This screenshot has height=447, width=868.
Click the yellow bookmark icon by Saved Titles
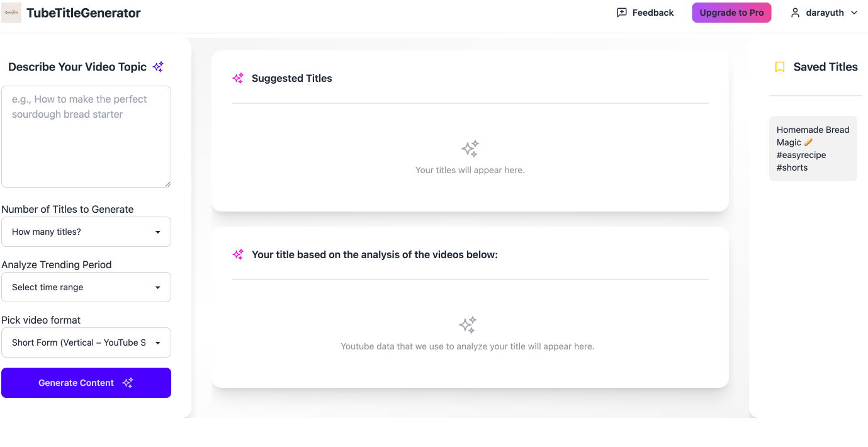coord(780,67)
